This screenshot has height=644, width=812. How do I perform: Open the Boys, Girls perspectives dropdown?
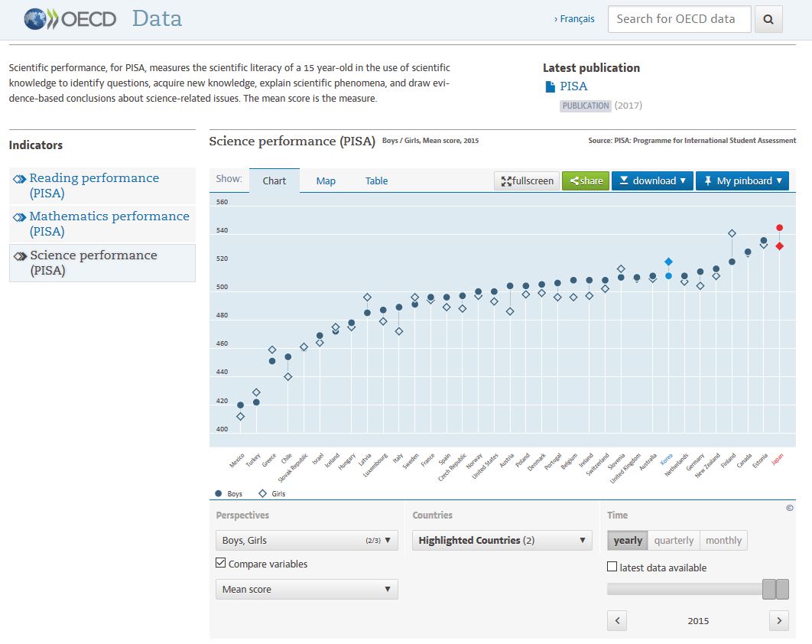point(307,540)
